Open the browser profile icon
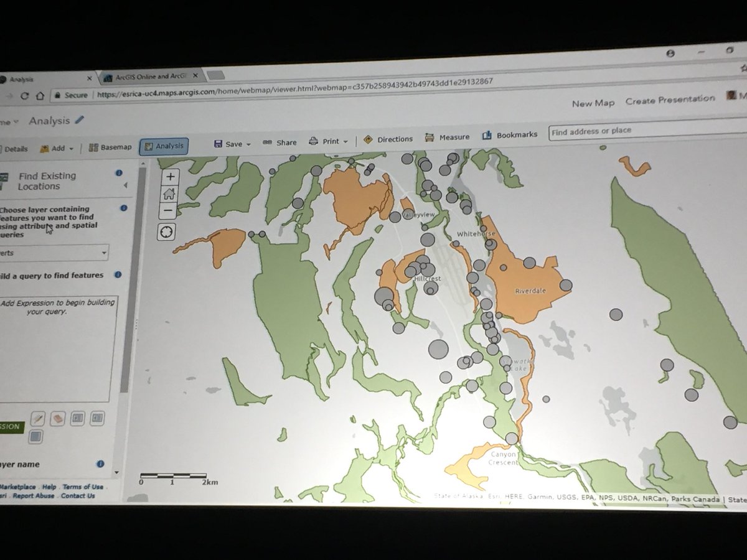 pos(670,54)
